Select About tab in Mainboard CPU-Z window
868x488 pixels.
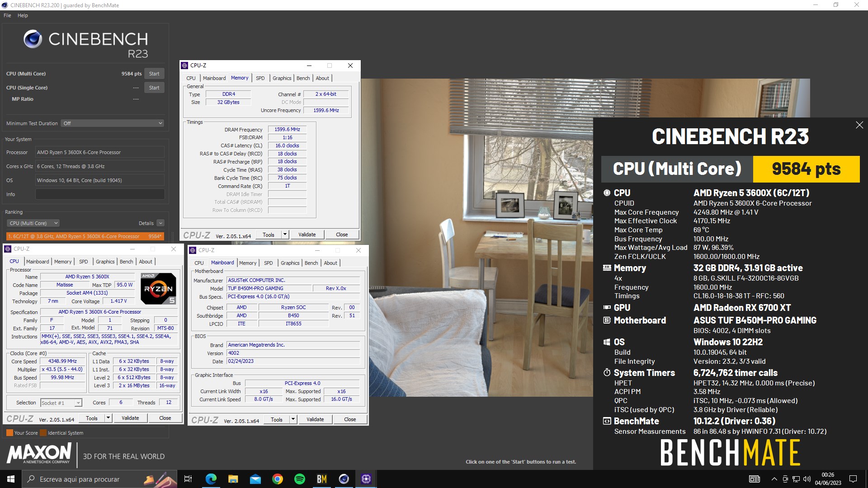point(330,263)
